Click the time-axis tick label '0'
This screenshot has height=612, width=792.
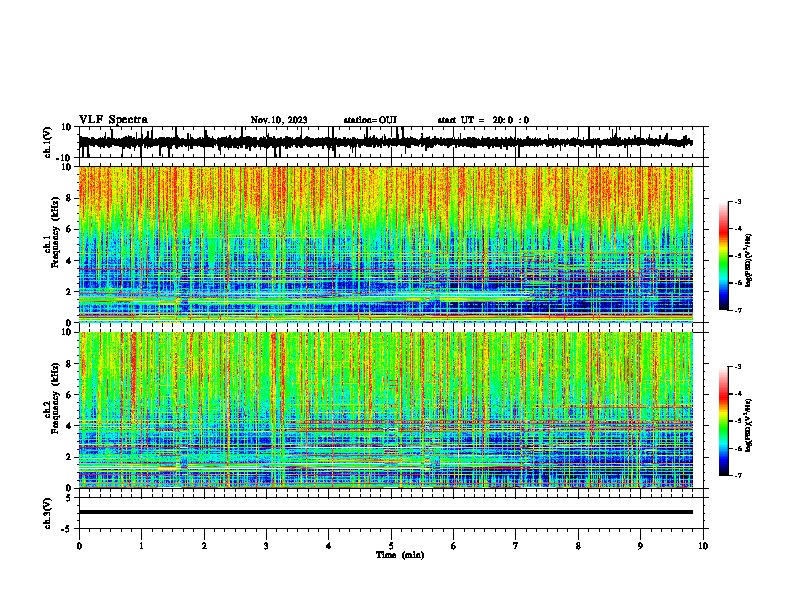79,546
